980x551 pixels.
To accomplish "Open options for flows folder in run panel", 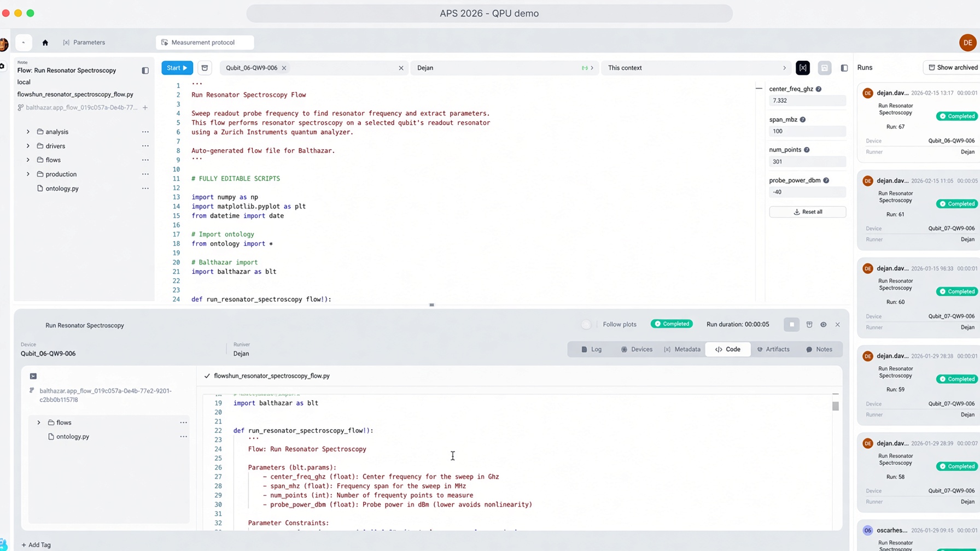I will click(183, 423).
